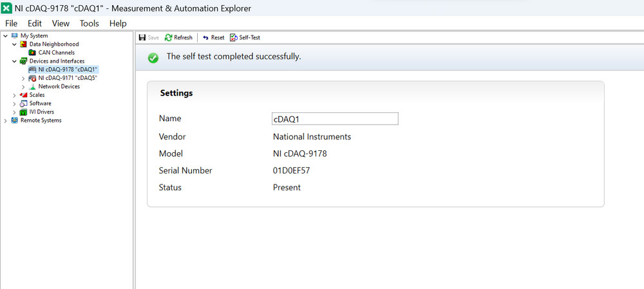644x289 pixels.
Task: Click the Status field label
Action: [x=170, y=187]
